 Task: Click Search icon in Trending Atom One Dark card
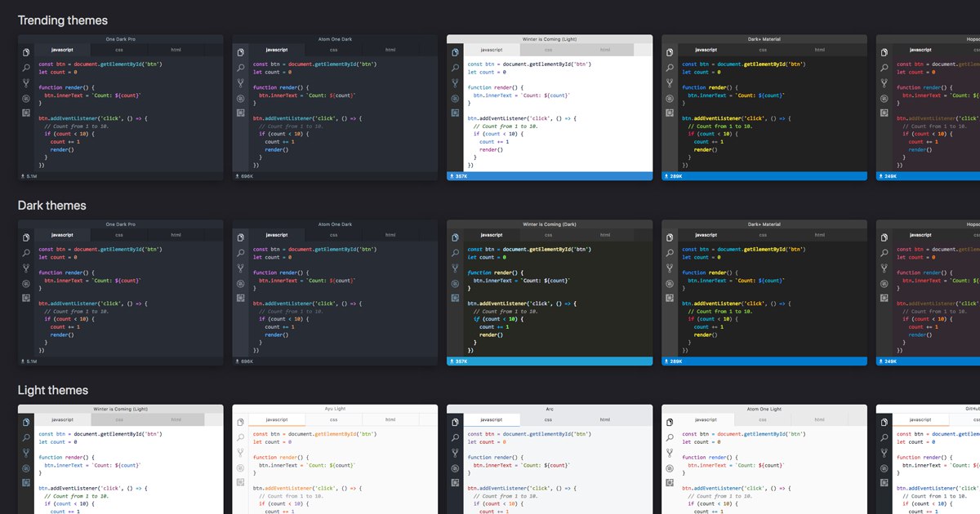click(x=241, y=68)
